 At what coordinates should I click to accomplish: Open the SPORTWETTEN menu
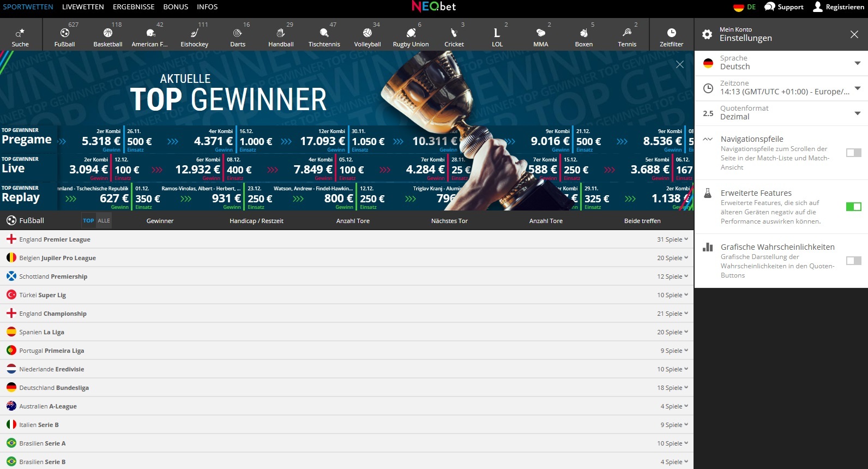(28, 7)
